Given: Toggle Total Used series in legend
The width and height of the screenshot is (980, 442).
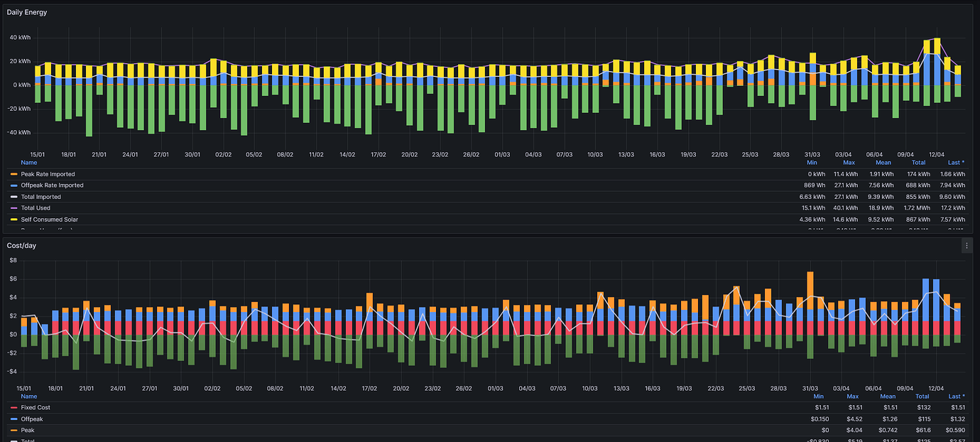Looking at the screenshot, I should 36,208.
